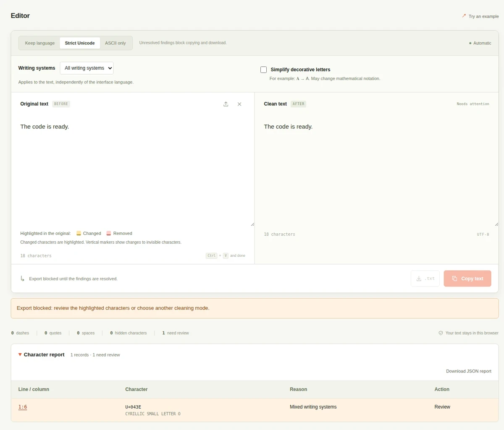Click the Copy text button
The width and height of the screenshot is (504, 430).
click(467, 279)
